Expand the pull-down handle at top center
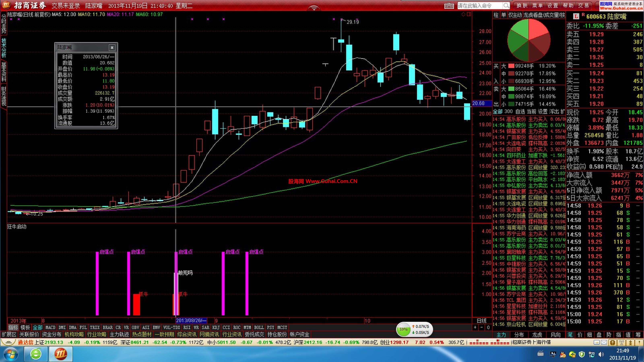644x362 pixels. point(314,8)
